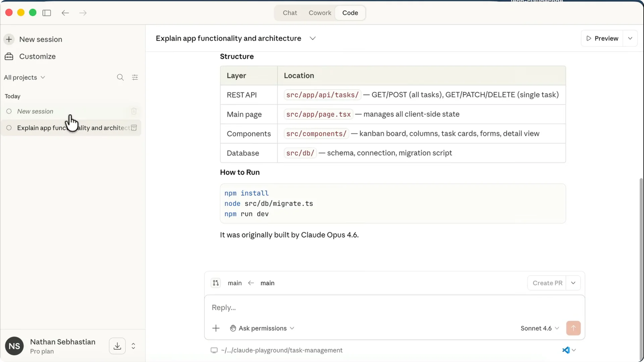Image resolution: width=644 pixels, height=362 pixels.
Task: Send the message with the arrow button
Action: [x=573, y=328]
